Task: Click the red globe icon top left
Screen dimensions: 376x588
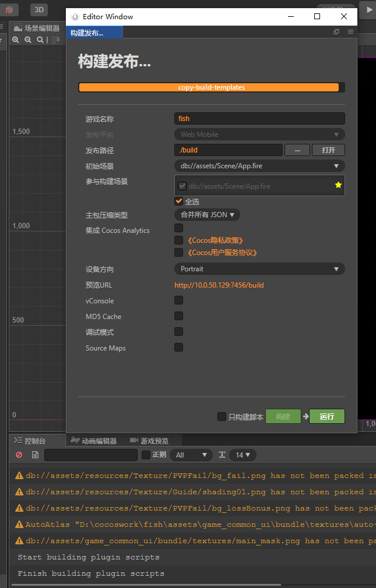Action: [9, 10]
